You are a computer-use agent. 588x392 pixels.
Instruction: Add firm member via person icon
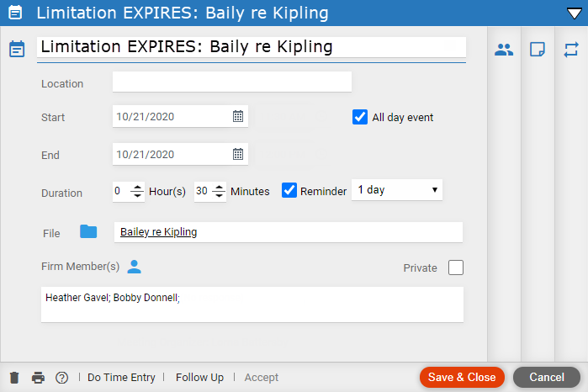click(x=134, y=267)
